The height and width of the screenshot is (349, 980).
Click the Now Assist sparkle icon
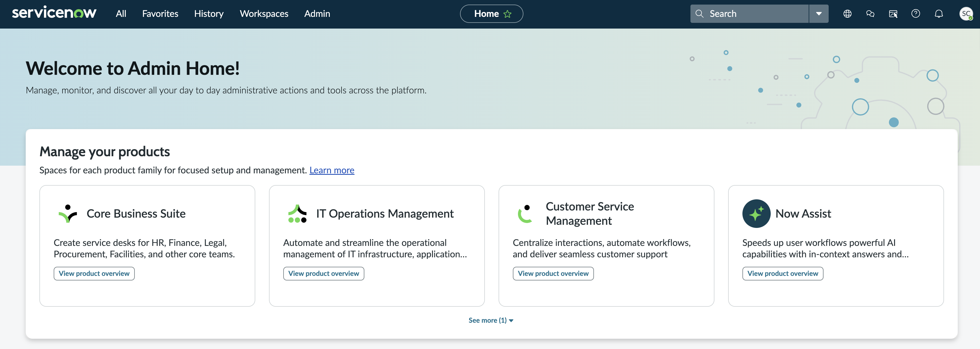(756, 214)
